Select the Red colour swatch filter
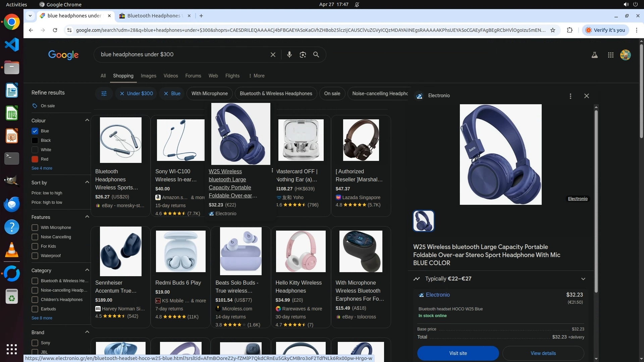This screenshot has width=644, height=362. click(35, 159)
